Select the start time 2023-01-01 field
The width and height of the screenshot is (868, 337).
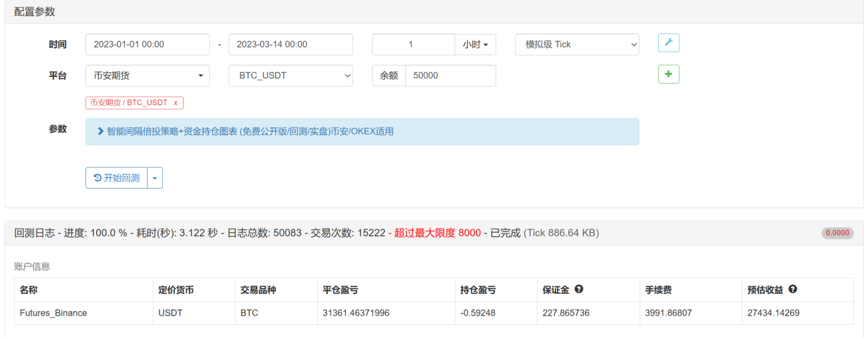148,45
